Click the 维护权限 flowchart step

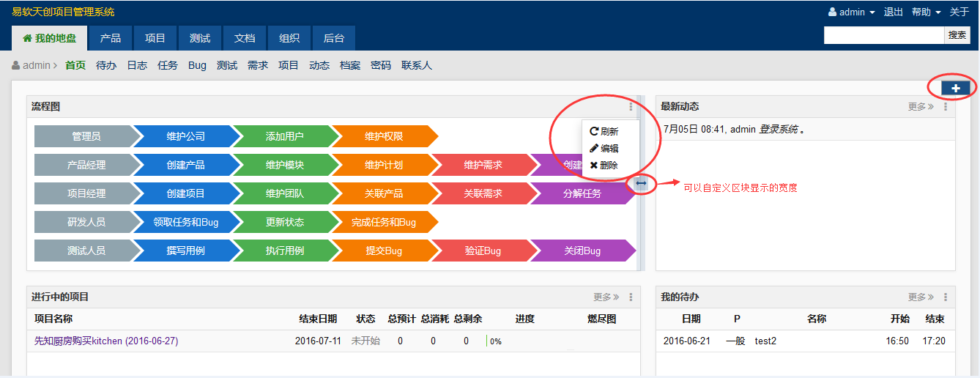[x=384, y=136]
